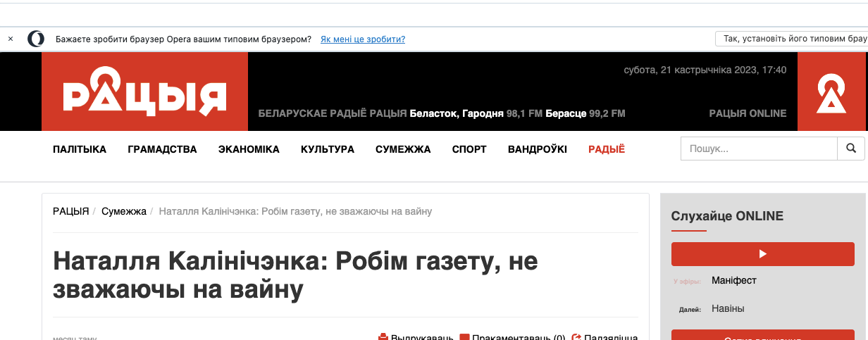This screenshot has width=868, height=340.
Task: Open Рацыя ONLINE text link
Action: click(748, 113)
